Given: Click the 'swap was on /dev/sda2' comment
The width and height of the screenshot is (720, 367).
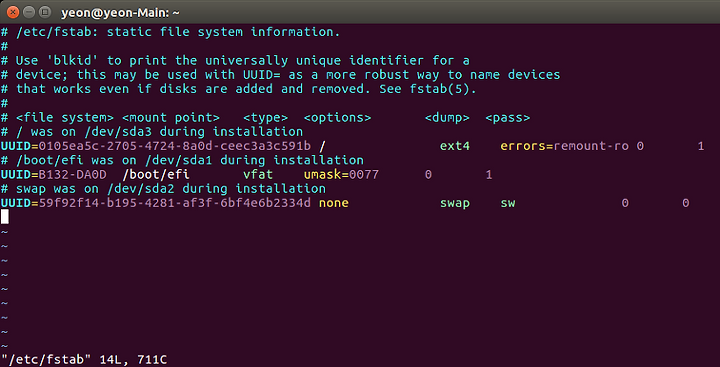Looking at the screenshot, I should pos(163,189).
